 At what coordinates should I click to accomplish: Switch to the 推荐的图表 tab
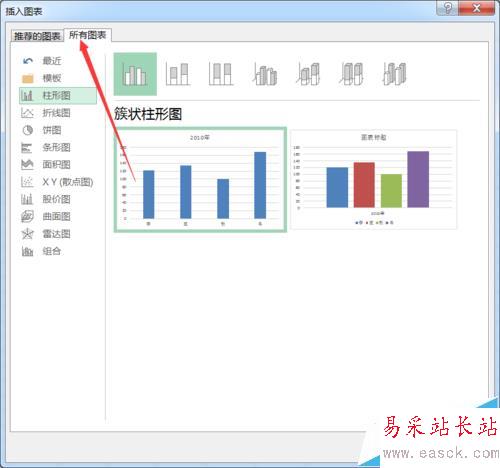tap(37, 36)
